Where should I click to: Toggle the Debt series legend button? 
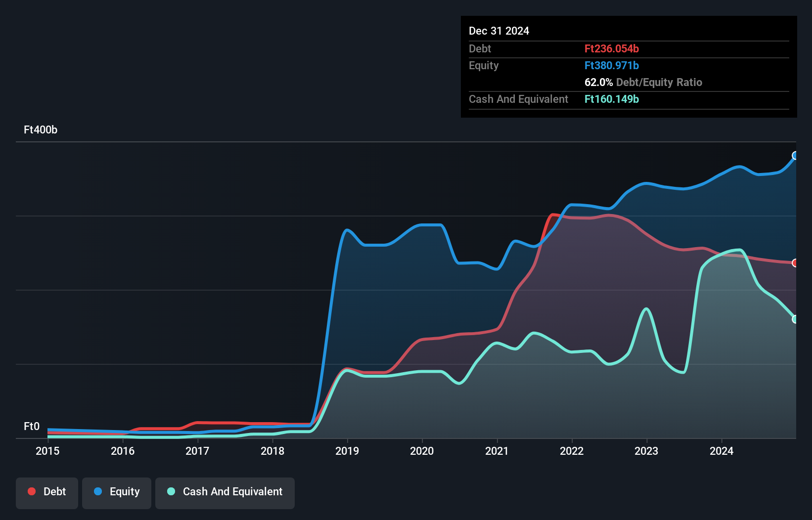47,493
